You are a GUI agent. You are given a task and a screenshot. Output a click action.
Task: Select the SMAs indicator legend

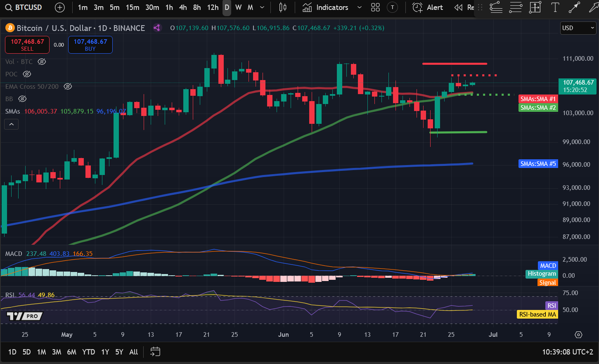point(12,111)
